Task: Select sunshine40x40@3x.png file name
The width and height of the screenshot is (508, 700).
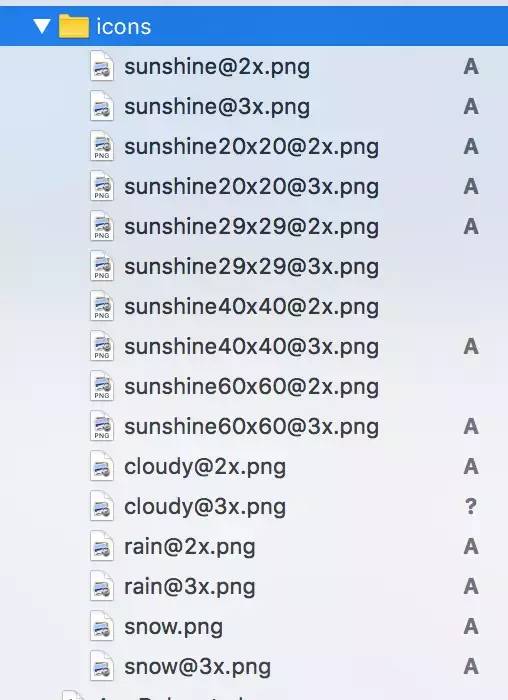Action: [x=252, y=348]
